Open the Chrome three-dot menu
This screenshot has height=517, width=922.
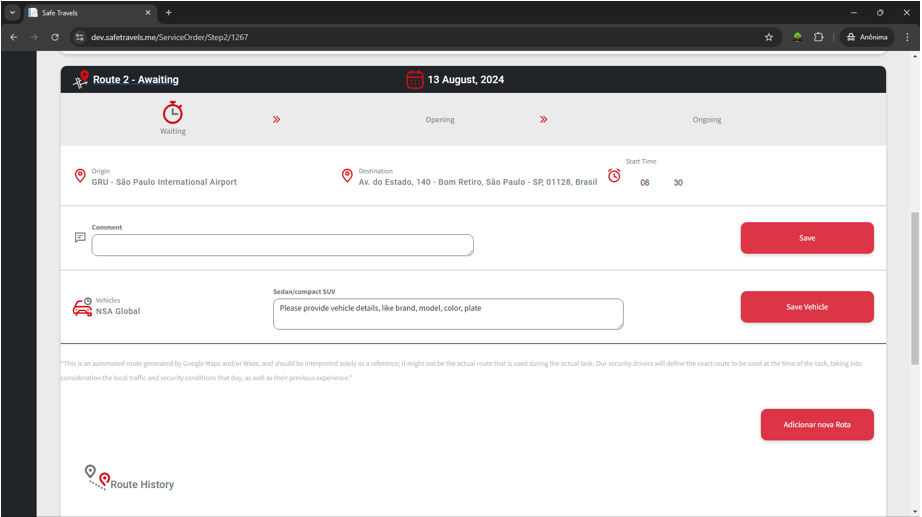[x=907, y=37]
